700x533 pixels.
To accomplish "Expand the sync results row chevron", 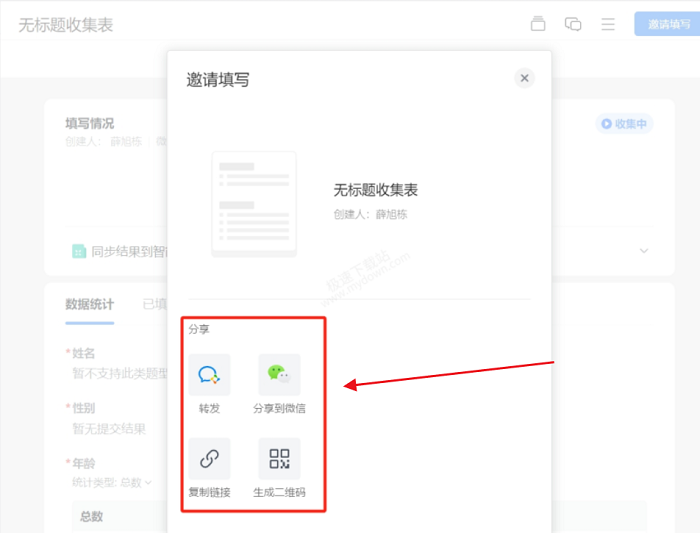I will coord(644,251).
